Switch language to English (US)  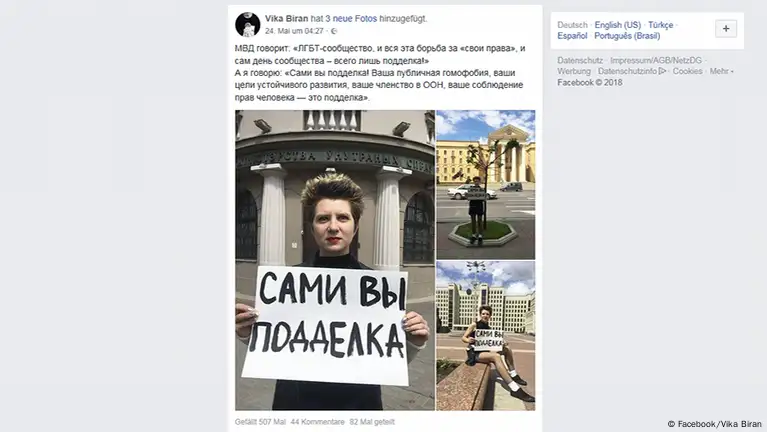tap(617, 25)
